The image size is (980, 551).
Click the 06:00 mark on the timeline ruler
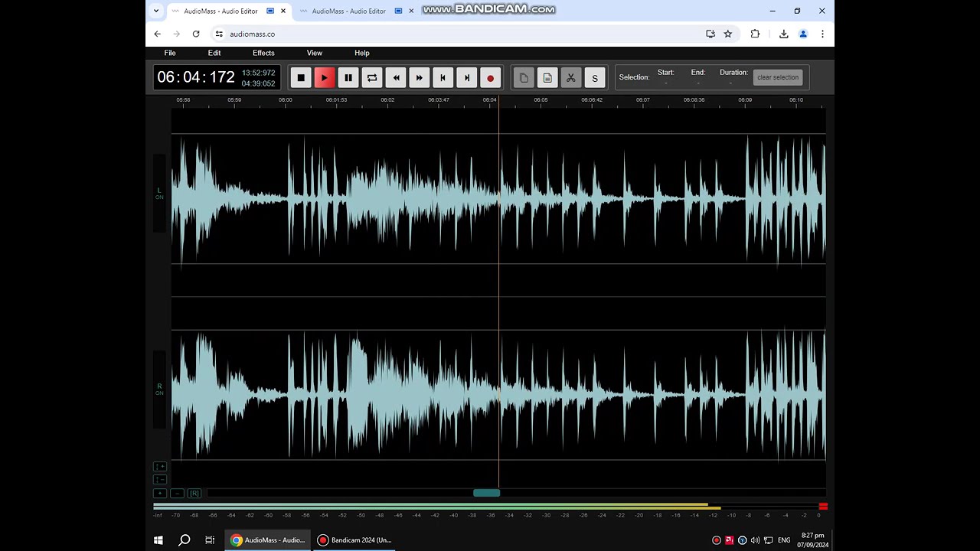pyautogui.click(x=286, y=100)
